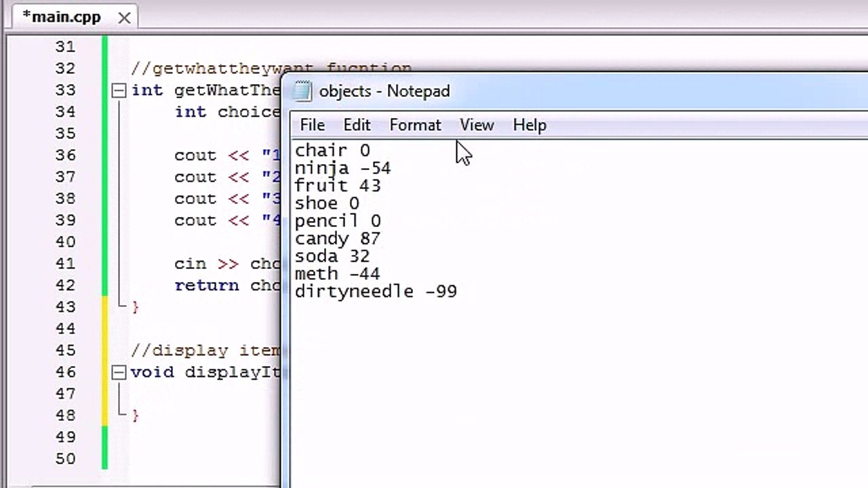The image size is (868, 488).
Task: Click 'return' keyword on line 42
Action: (x=206, y=285)
